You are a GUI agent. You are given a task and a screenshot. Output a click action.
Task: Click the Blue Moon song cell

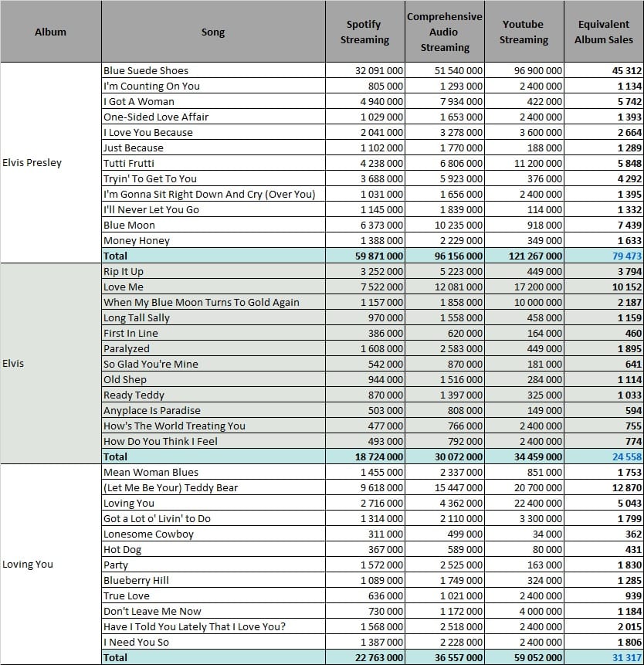(213, 226)
